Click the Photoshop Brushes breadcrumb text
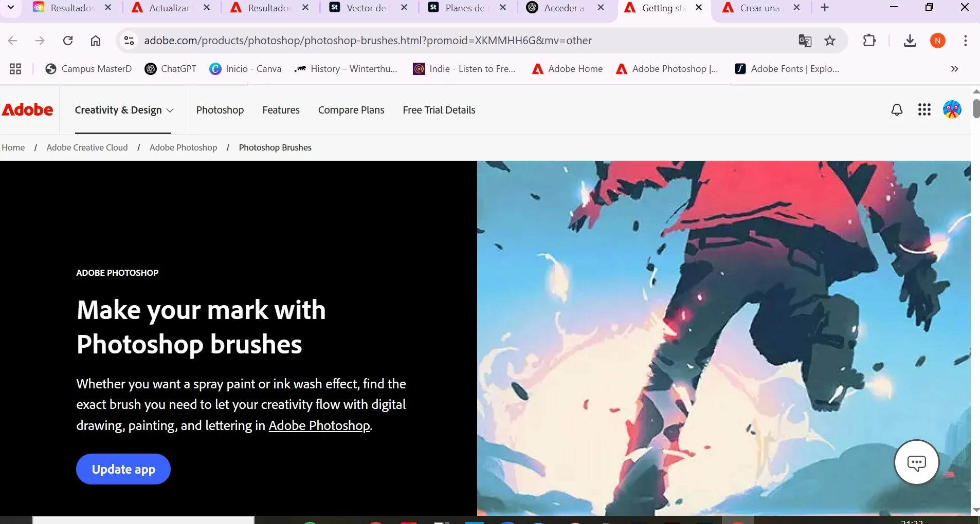 tap(275, 147)
